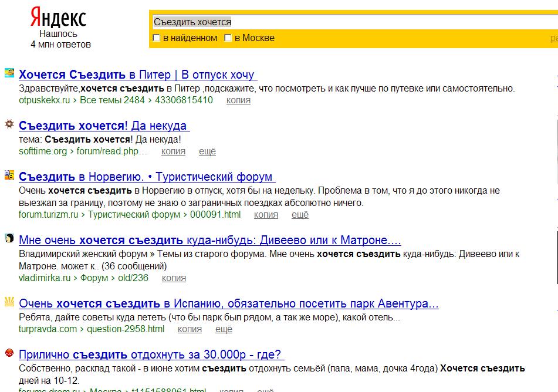
Task: Click 'question-2958.html' breadcrumb link
Action: 126,329
